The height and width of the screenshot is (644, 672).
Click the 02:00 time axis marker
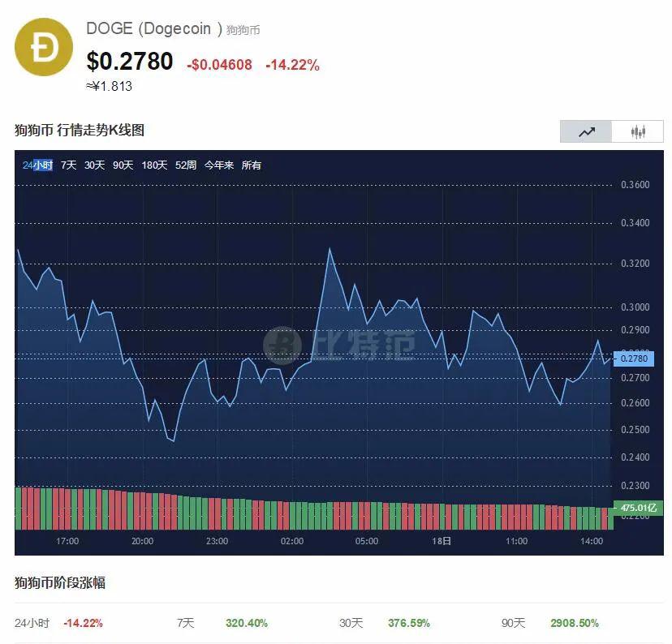[x=291, y=541]
